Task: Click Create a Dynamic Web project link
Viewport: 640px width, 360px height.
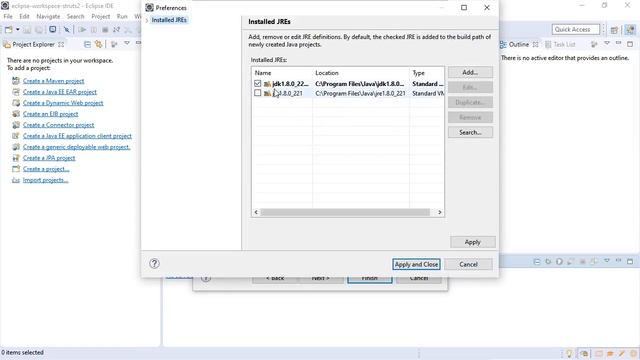Action: coord(63,103)
